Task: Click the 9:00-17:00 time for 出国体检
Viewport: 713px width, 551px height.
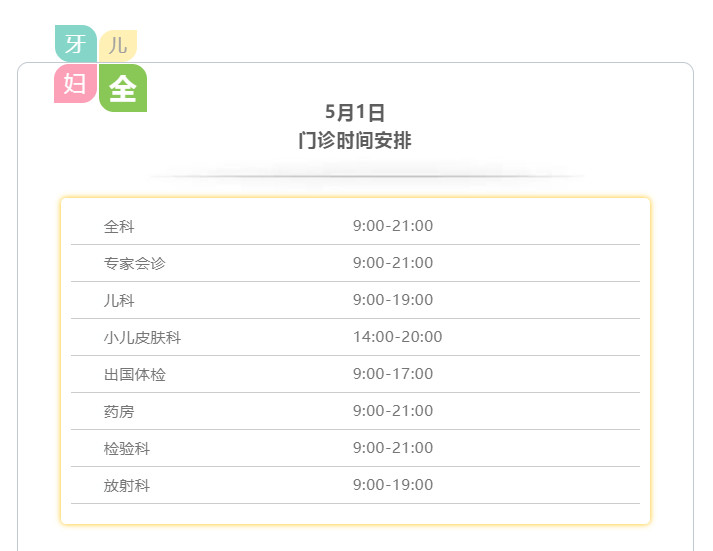Action: [393, 374]
